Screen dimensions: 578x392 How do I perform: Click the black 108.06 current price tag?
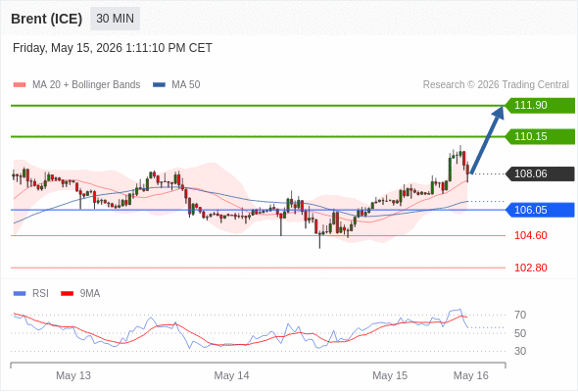pyautogui.click(x=540, y=173)
